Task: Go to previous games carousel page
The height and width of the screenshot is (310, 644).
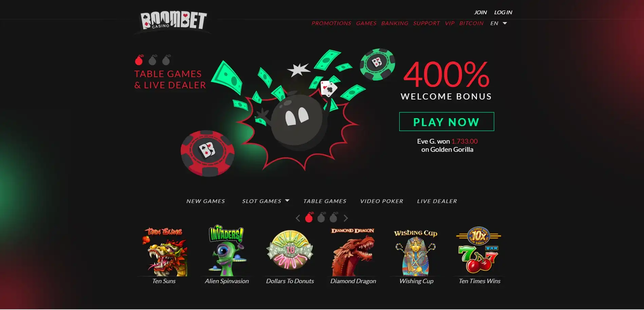Action: coord(298,218)
